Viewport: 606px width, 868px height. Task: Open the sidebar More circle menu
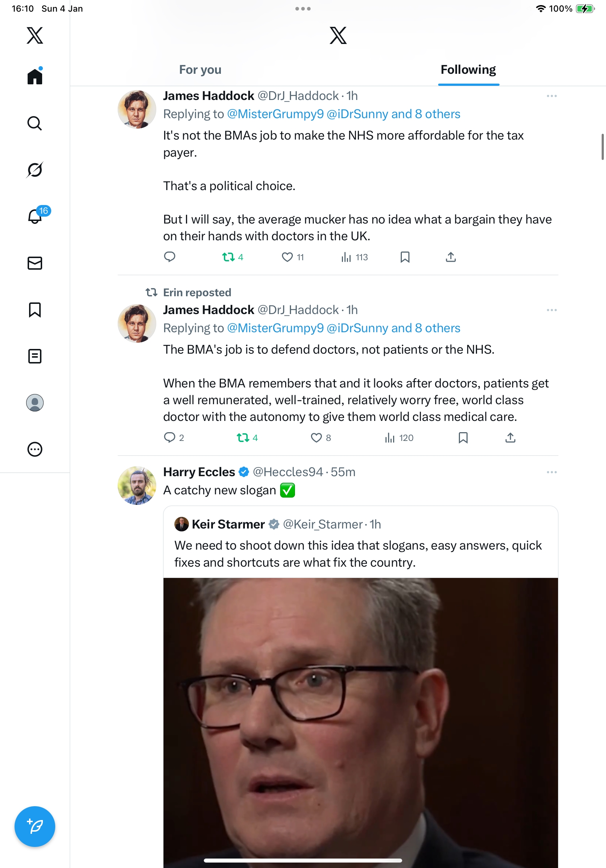(35, 449)
